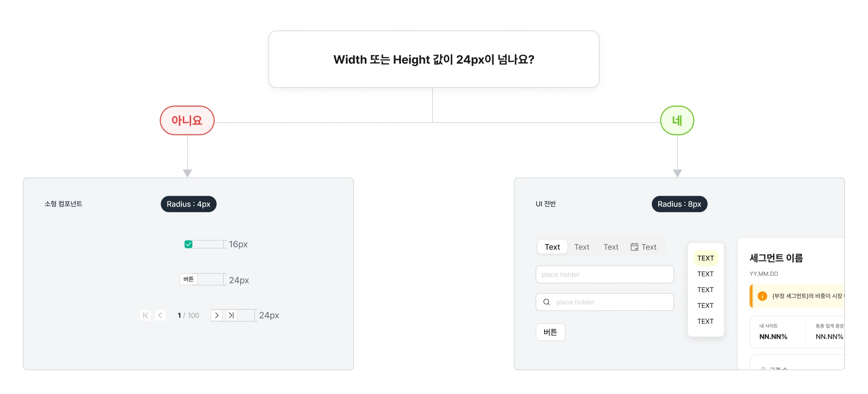Choose the last TEXT list option
Image resolution: width=868 pixels, height=394 pixels.
tap(706, 321)
